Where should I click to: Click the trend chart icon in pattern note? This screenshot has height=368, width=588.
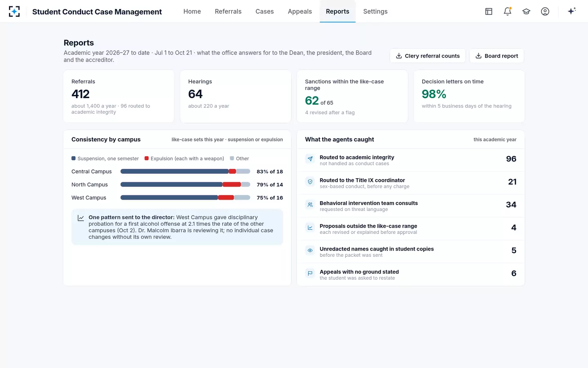81,218
